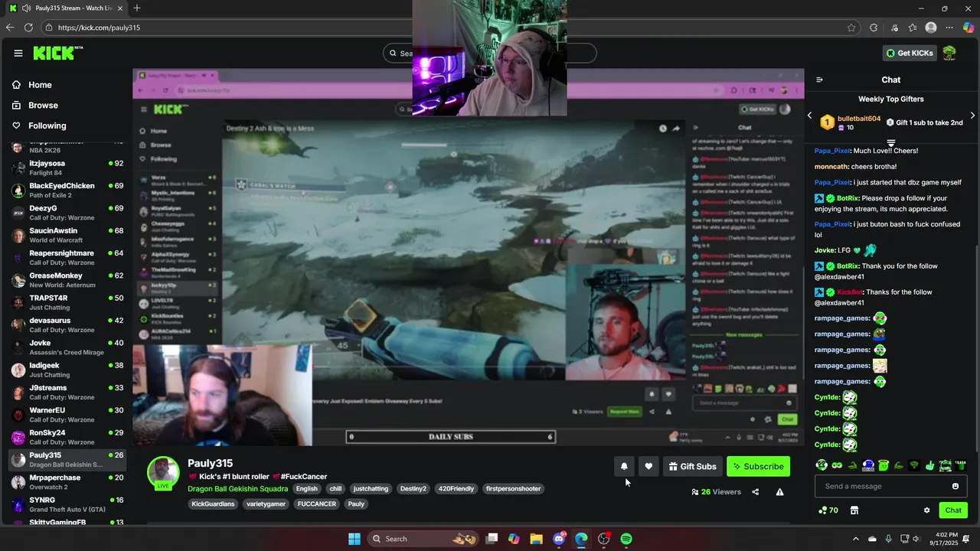Image resolution: width=980 pixels, height=551 pixels.
Task: Click the 420Friendly tag
Action: (456, 488)
